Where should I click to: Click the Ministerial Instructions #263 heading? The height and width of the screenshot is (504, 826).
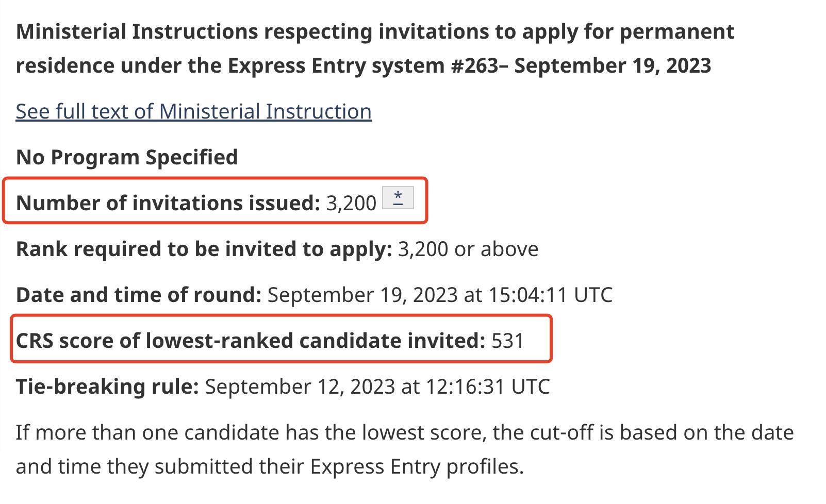[375, 48]
